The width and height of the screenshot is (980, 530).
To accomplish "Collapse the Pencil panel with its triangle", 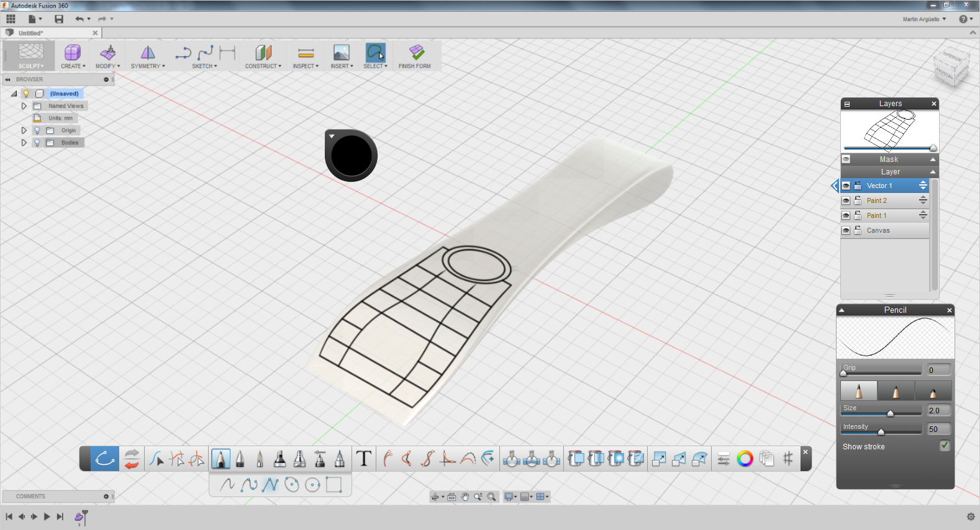I will (842, 310).
